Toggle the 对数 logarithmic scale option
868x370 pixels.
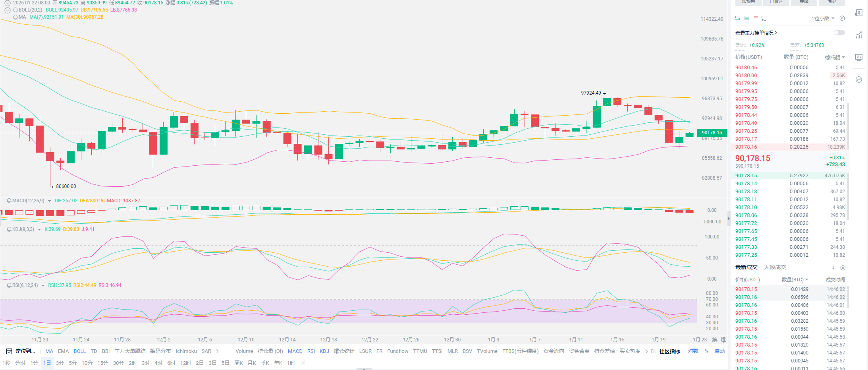tap(693, 351)
